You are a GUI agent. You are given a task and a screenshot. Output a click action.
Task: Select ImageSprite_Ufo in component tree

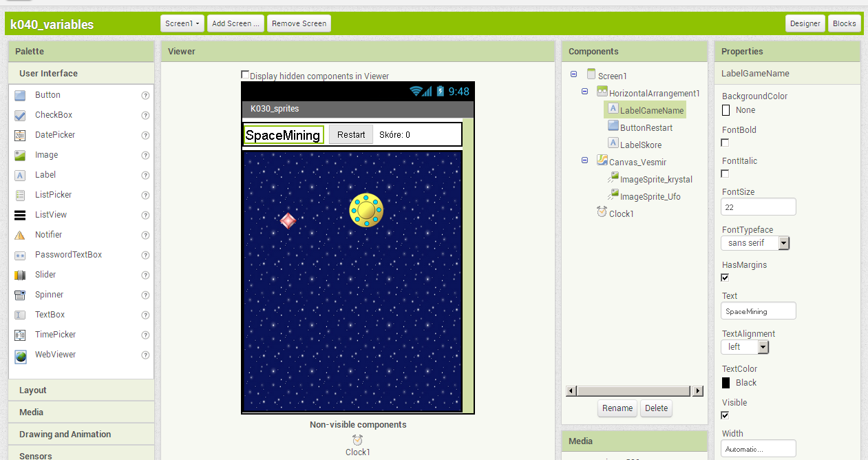[650, 196]
